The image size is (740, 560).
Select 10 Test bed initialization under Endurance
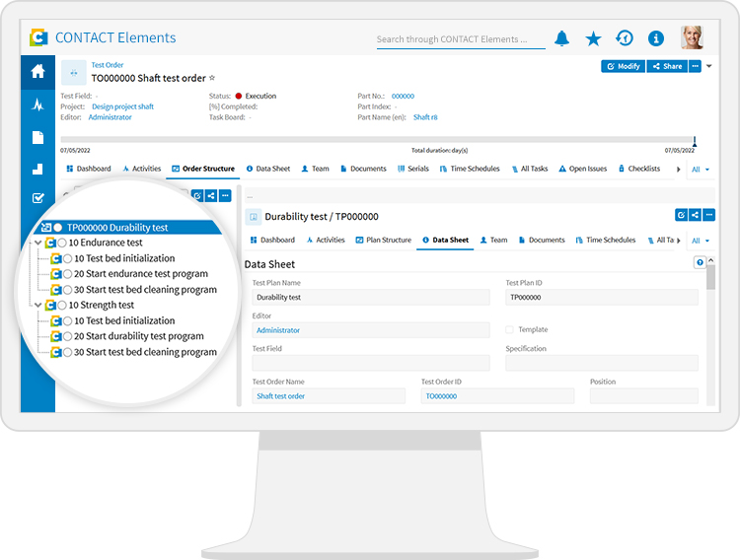(124, 258)
